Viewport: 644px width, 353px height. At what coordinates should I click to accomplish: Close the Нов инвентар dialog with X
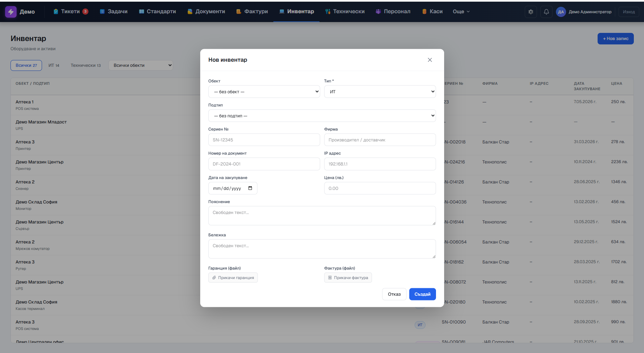click(430, 60)
